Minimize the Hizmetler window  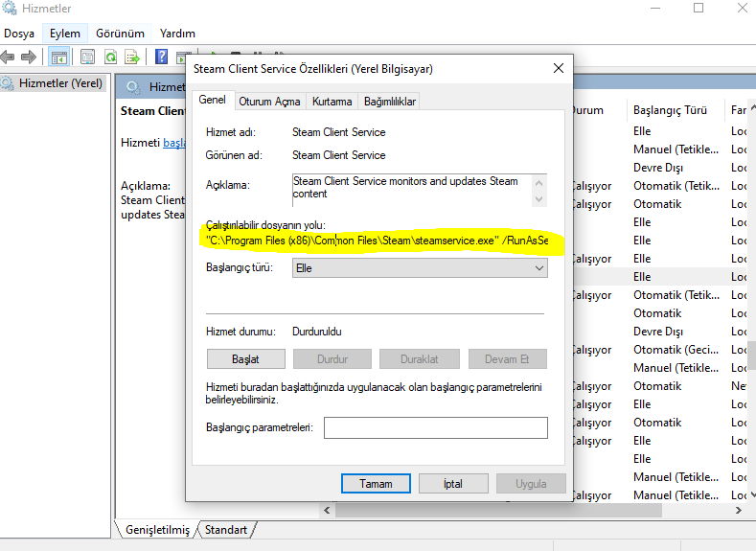(655, 9)
